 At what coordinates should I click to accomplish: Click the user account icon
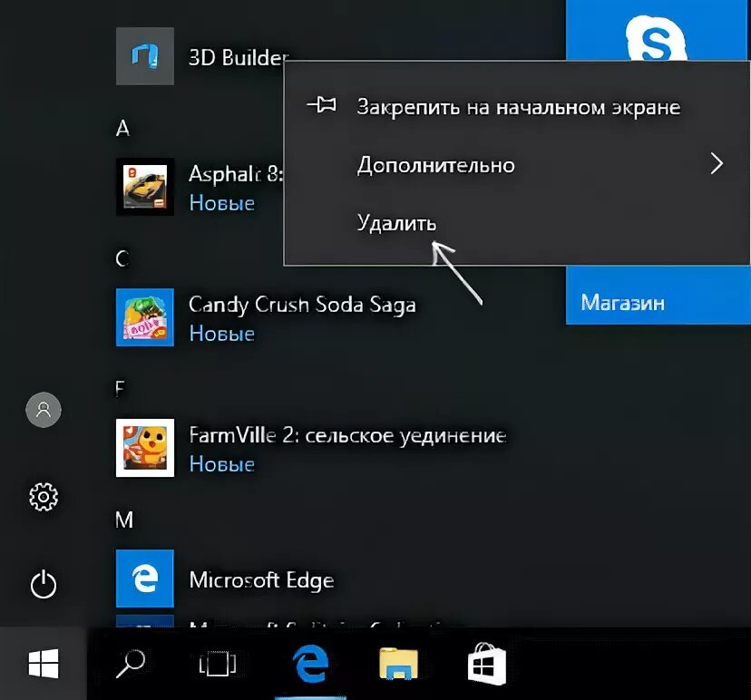(x=44, y=410)
